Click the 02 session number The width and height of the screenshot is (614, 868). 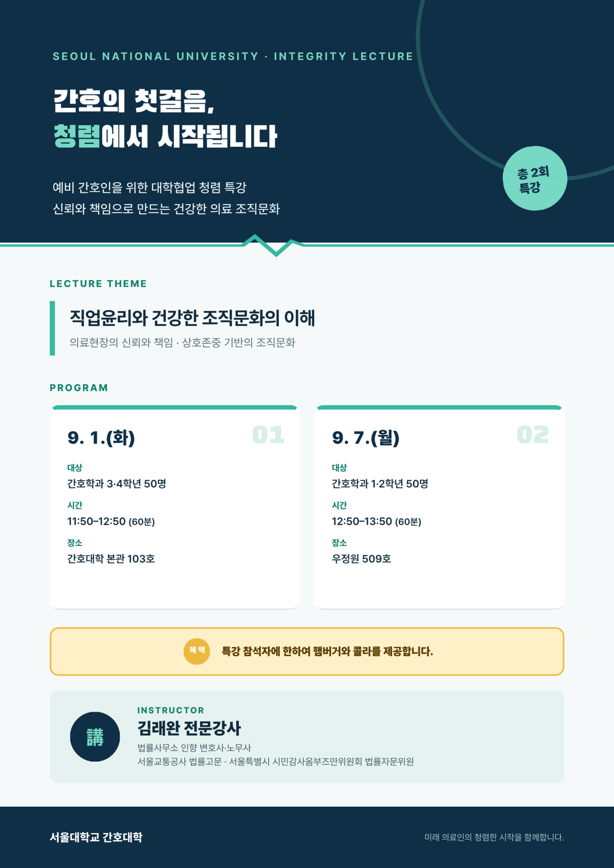pos(533,435)
